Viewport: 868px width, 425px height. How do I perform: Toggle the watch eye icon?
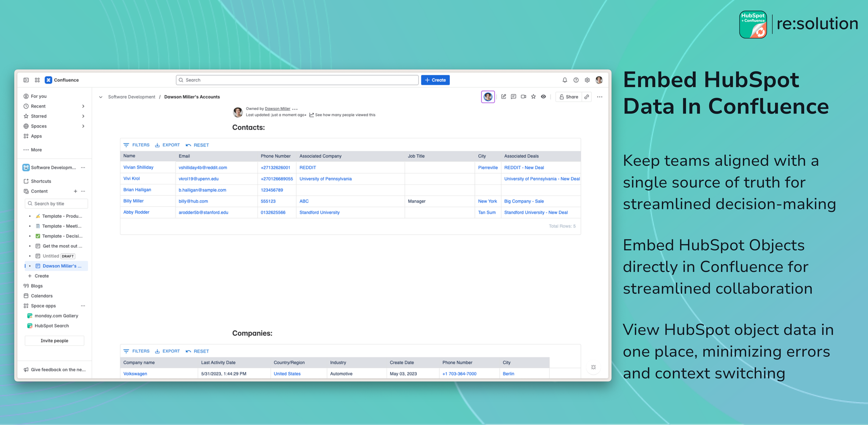pos(543,97)
